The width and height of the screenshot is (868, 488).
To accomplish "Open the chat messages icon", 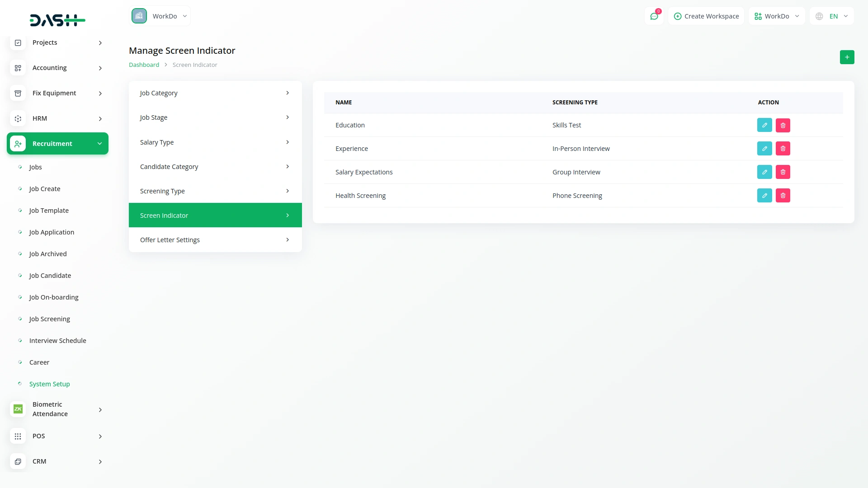I will point(654,16).
